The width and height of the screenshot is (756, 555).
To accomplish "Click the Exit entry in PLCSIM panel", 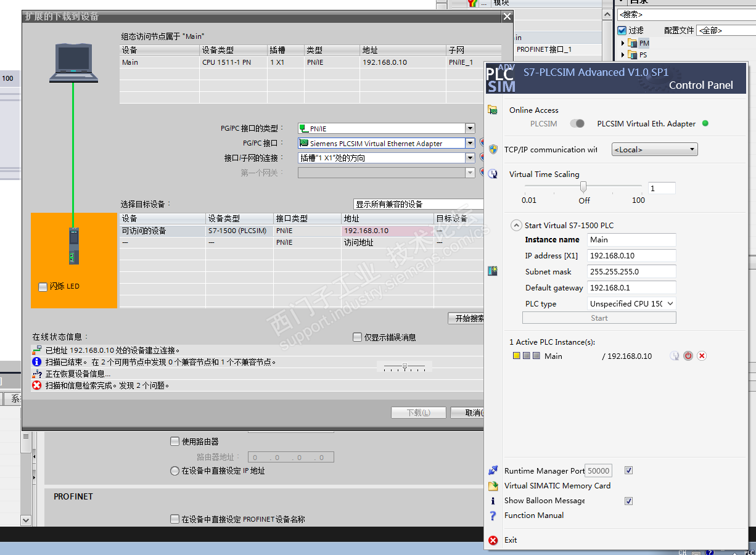I will (x=511, y=540).
